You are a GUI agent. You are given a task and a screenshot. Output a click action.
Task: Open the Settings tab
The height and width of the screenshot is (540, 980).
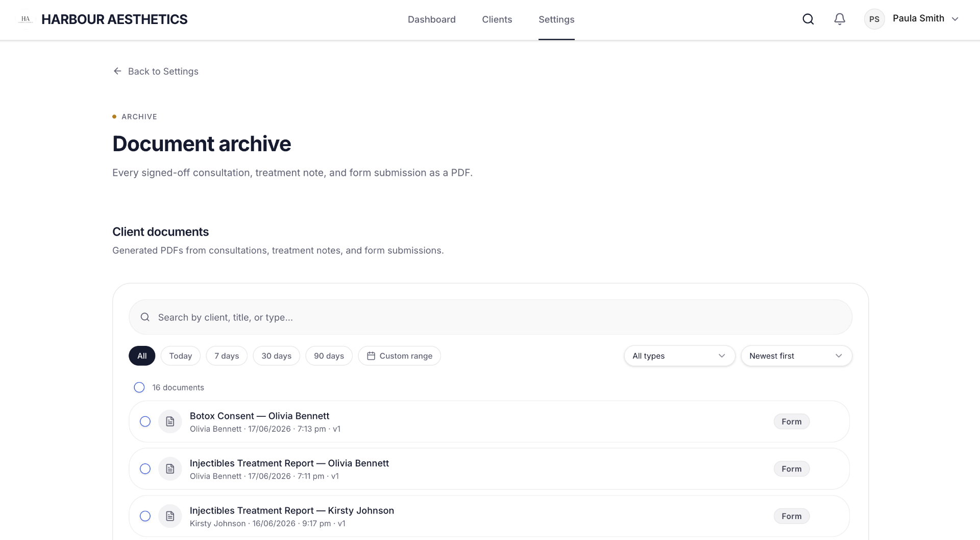tap(556, 19)
